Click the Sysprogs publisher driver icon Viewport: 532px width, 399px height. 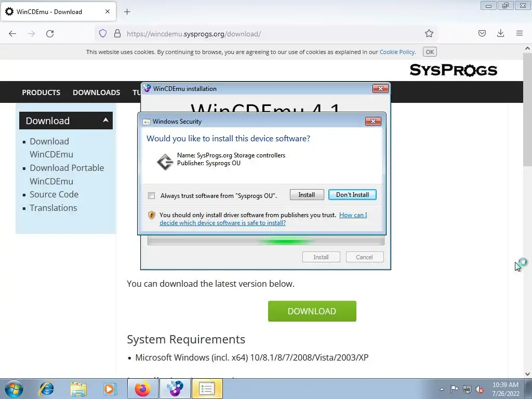pyautogui.click(x=165, y=162)
